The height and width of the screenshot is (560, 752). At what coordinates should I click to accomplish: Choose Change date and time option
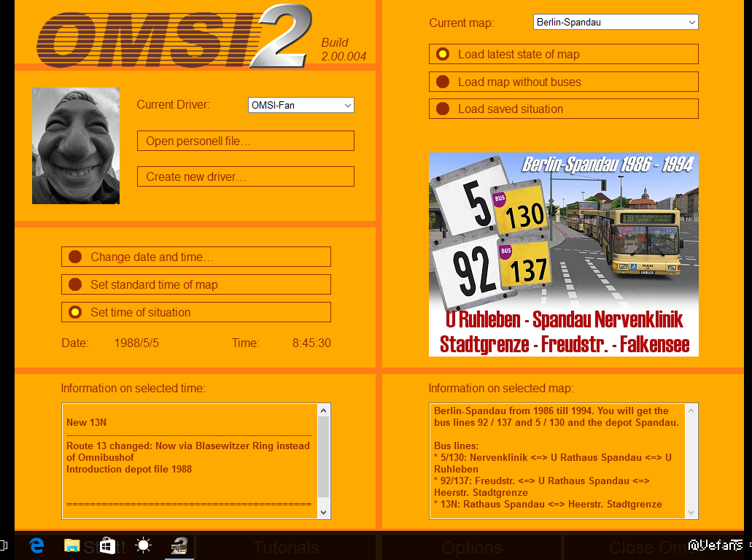tap(196, 257)
